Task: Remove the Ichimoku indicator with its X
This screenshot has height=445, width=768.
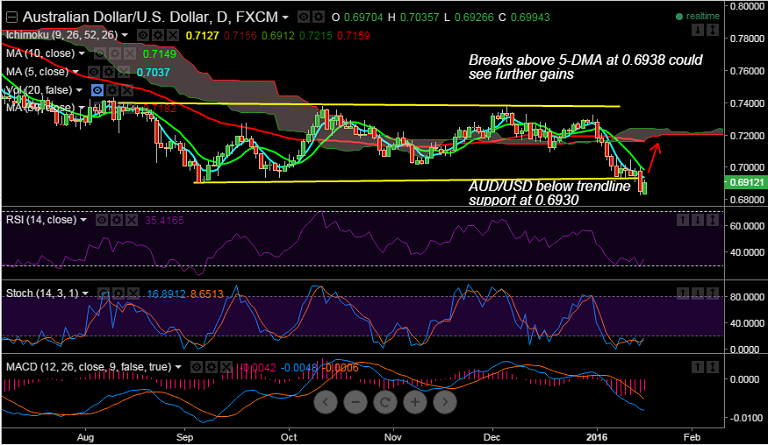Action: pos(172,35)
